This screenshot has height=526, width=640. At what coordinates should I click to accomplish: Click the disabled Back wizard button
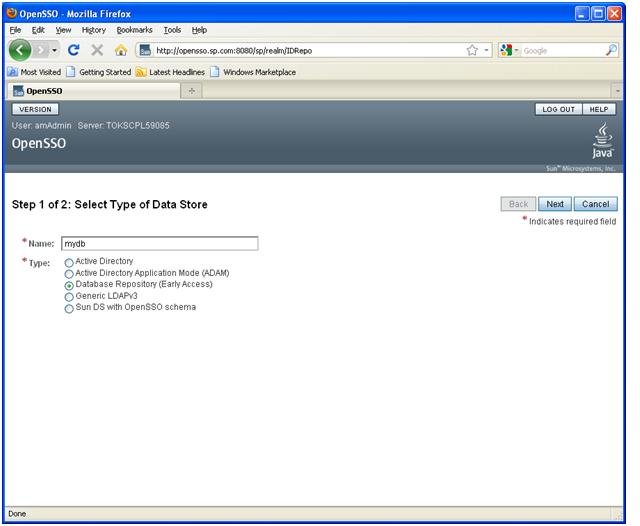(x=518, y=204)
